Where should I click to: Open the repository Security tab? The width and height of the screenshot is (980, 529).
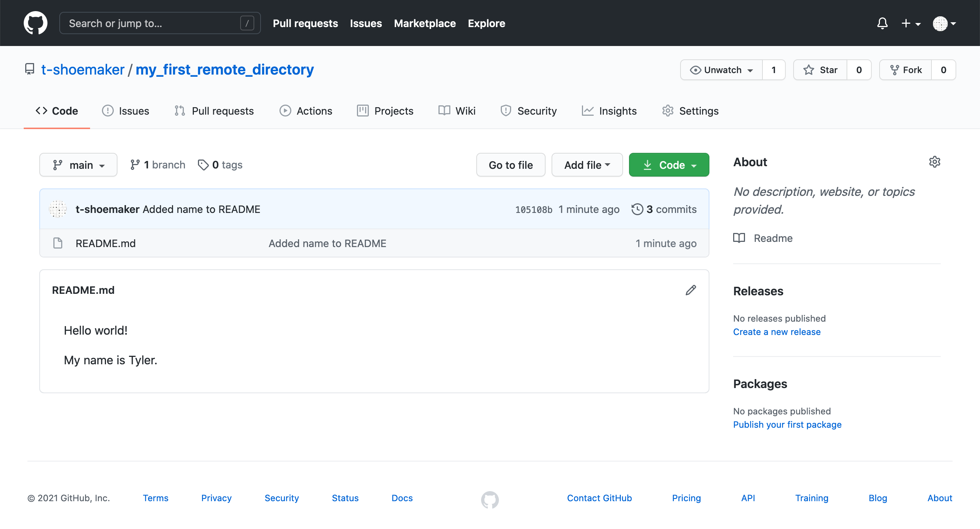tap(529, 111)
